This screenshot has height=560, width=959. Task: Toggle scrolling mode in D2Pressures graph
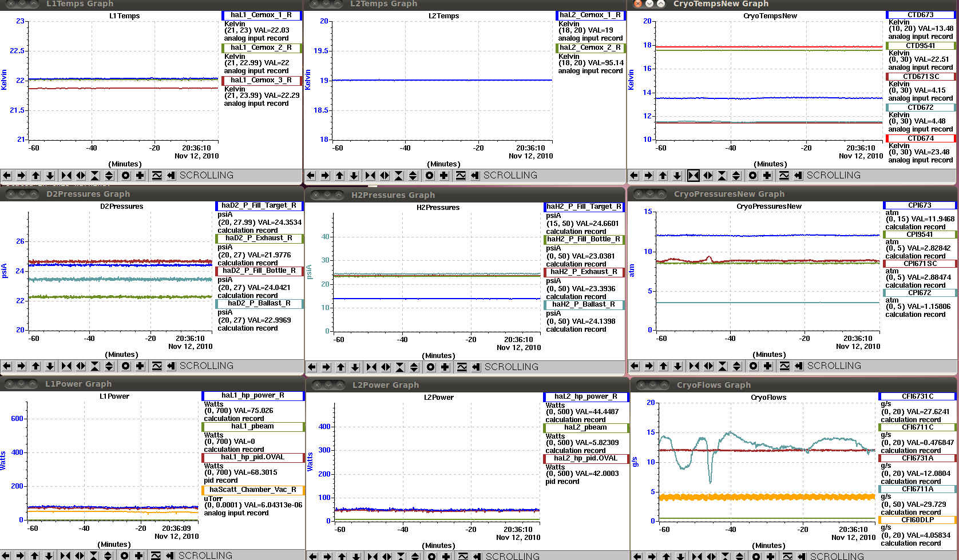[171, 366]
